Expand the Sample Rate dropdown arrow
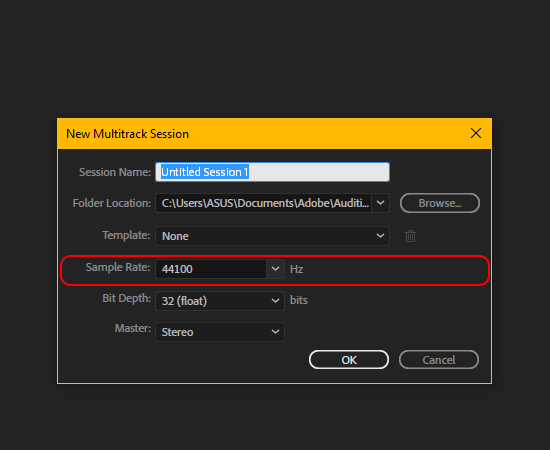 275,269
